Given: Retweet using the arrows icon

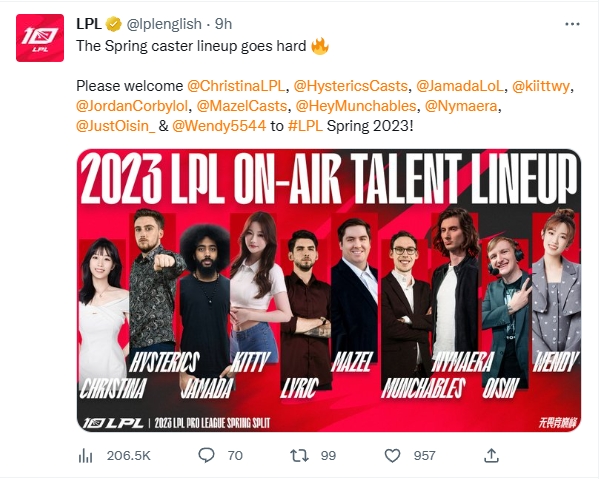Looking at the screenshot, I should coord(299,455).
